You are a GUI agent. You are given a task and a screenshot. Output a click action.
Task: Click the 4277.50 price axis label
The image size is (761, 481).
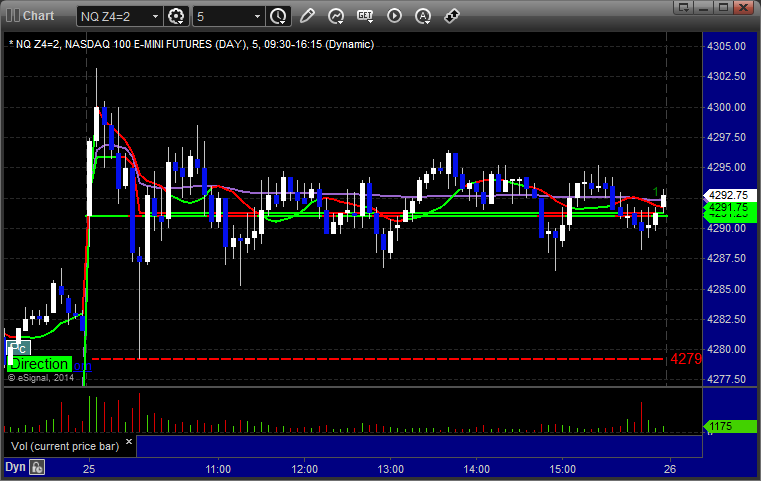click(x=727, y=379)
